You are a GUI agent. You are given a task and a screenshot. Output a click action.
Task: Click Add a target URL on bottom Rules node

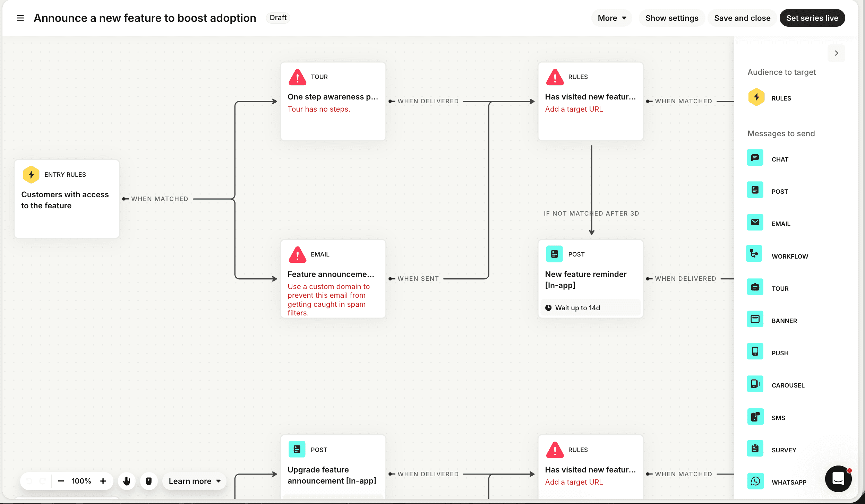point(574,482)
